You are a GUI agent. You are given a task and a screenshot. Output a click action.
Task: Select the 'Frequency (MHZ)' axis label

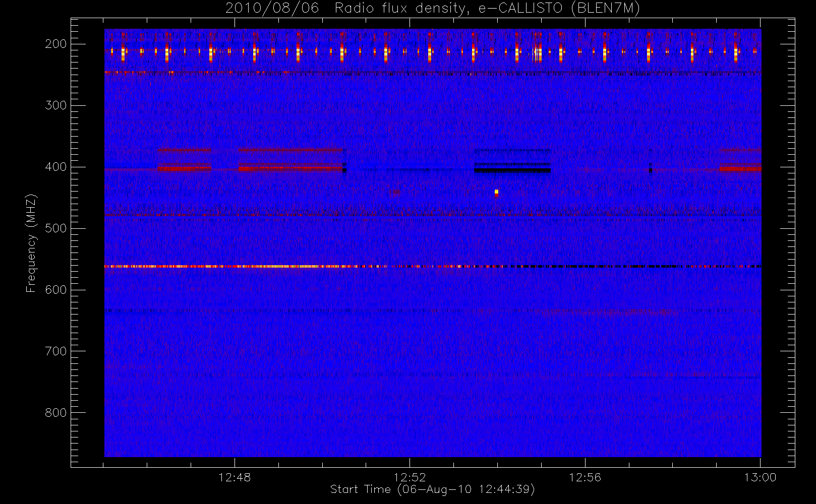[x=31, y=243]
